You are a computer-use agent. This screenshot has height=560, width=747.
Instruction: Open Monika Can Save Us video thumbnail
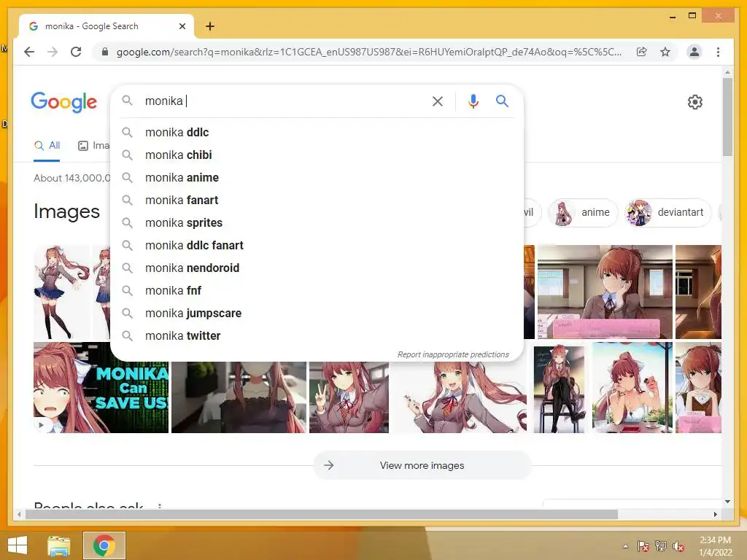tap(101, 388)
